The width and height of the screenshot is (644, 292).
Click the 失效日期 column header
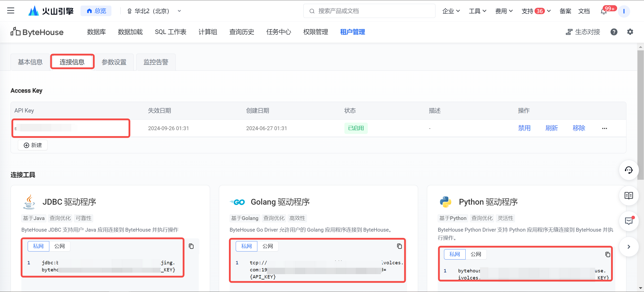pos(159,111)
